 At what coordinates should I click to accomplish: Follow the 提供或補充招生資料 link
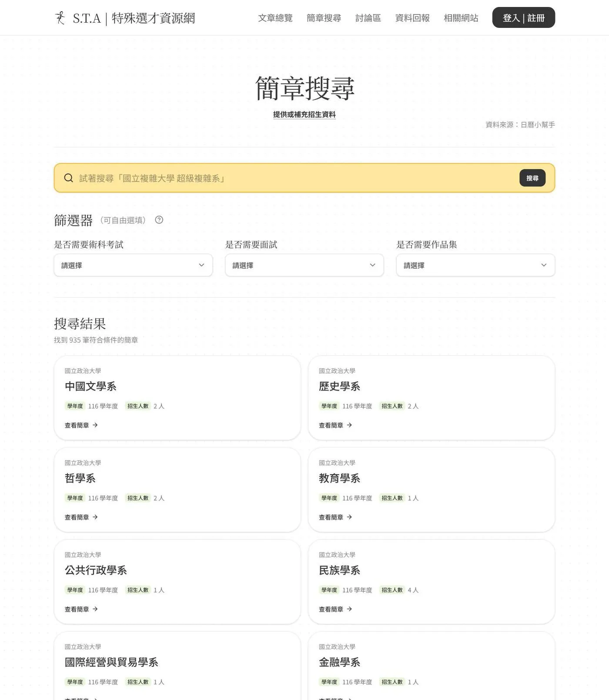[304, 114]
